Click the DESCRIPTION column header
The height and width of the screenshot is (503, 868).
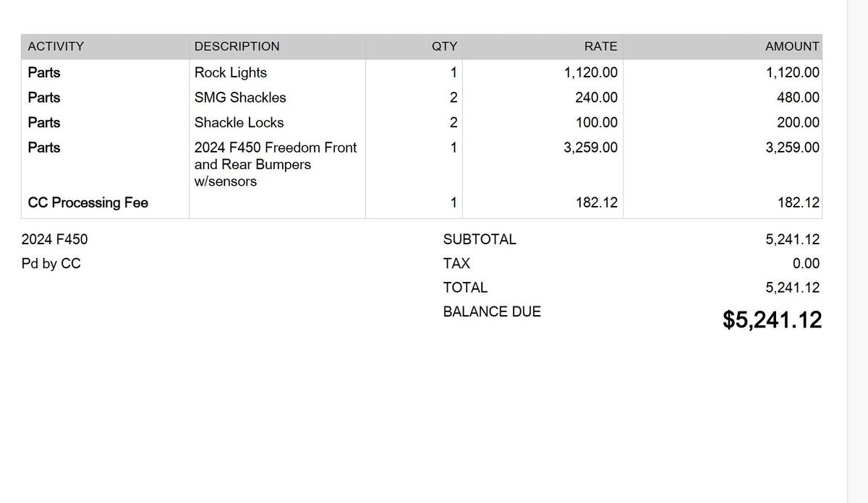point(237,46)
